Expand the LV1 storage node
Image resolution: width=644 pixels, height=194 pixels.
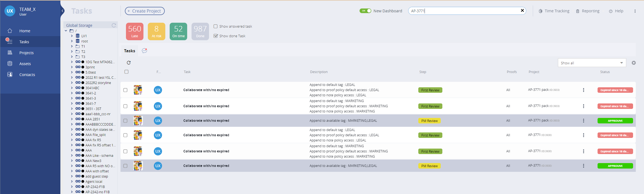[72, 36]
